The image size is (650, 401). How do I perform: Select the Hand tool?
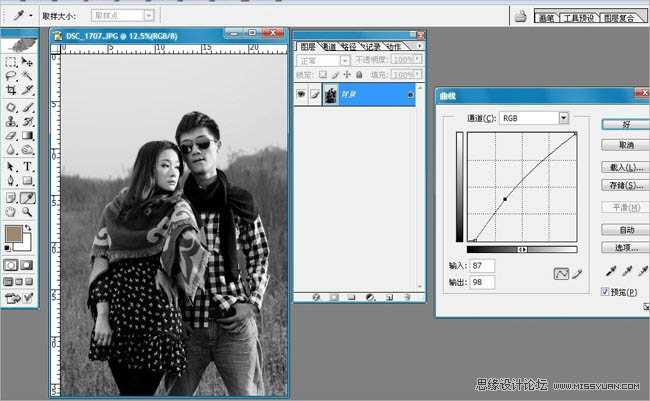[11, 212]
